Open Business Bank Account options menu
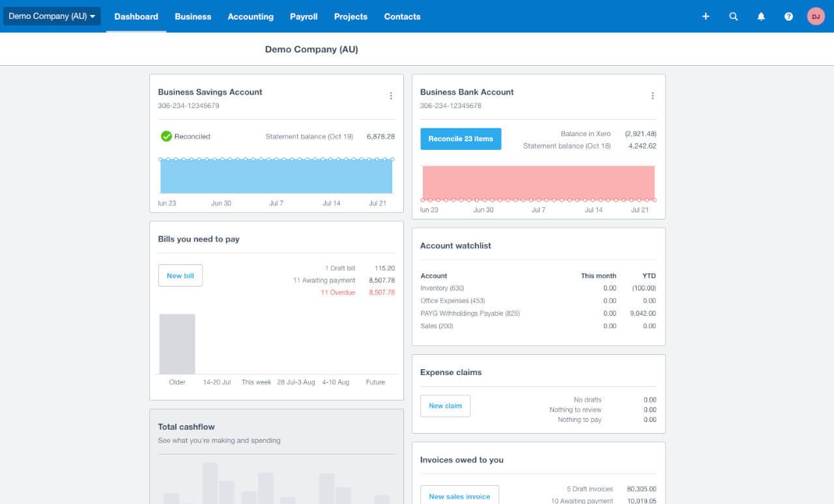The height and width of the screenshot is (504, 834). click(x=653, y=96)
